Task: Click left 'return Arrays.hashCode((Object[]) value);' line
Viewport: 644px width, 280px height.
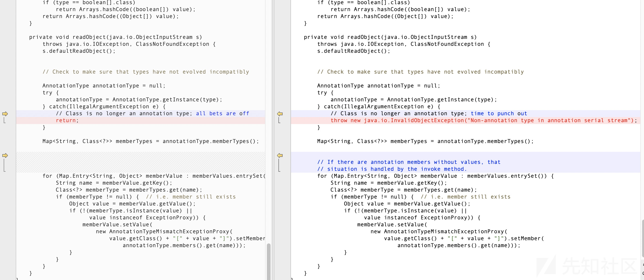Action: [111, 16]
